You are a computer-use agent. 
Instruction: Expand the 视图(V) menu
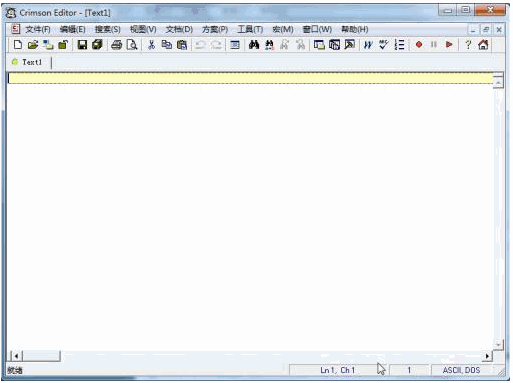click(143, 30)
